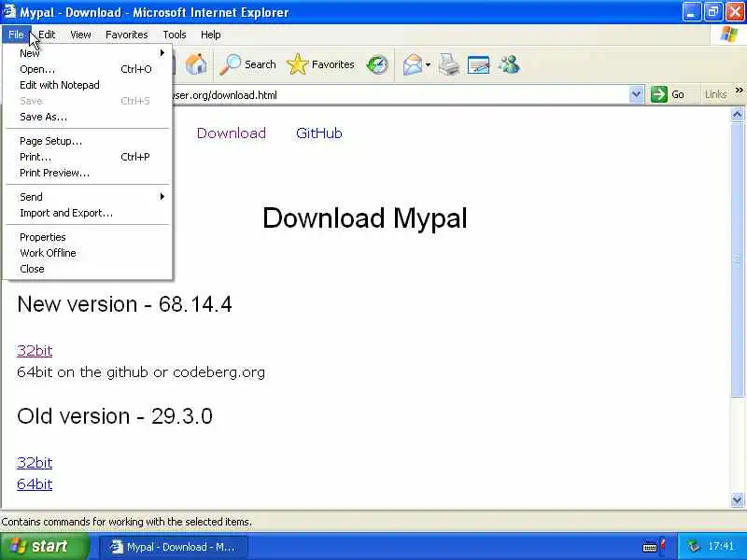
Task: Open the Home page toolbar icon
Action: [196, 64]
